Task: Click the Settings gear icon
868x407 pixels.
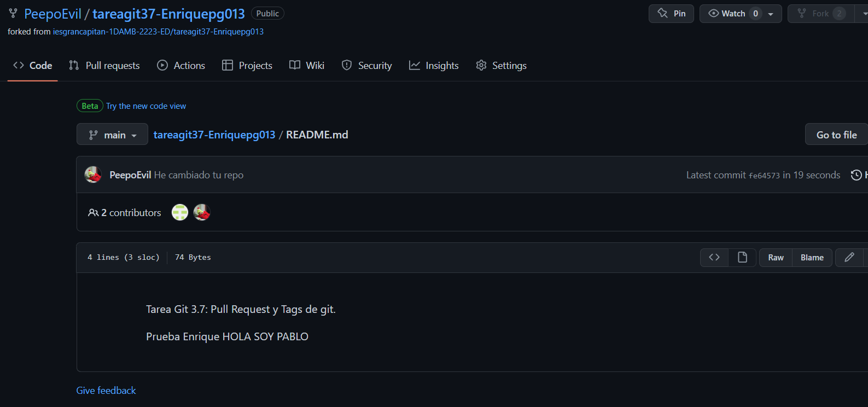Action: coord(481,65)
